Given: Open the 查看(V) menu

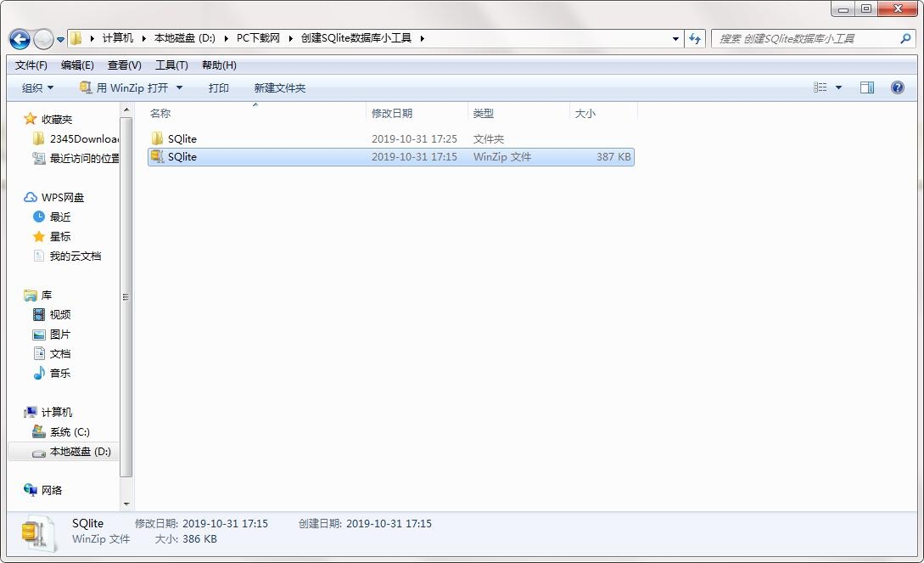Looking at the screenshot, I should click(x=125, y=65).
